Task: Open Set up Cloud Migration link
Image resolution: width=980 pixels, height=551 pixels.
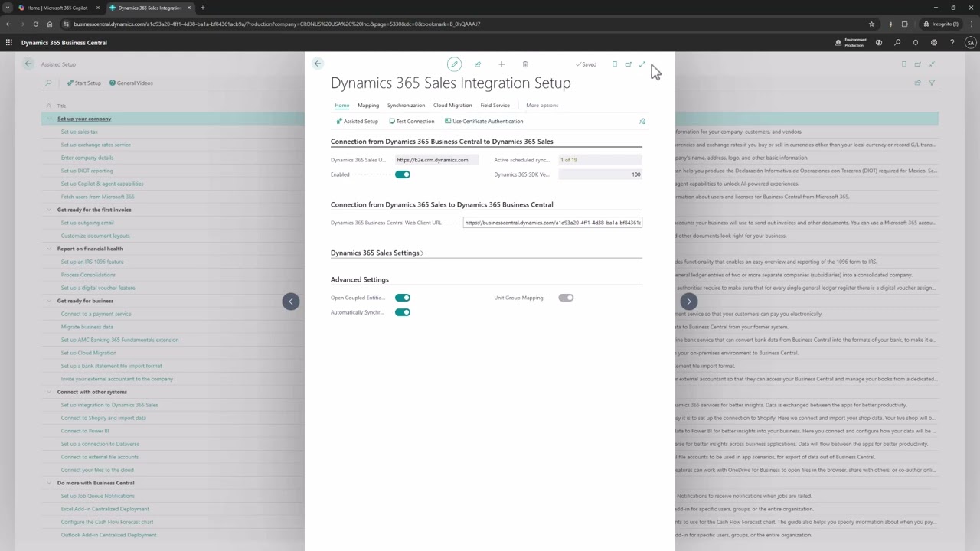Action: (89, 353)
